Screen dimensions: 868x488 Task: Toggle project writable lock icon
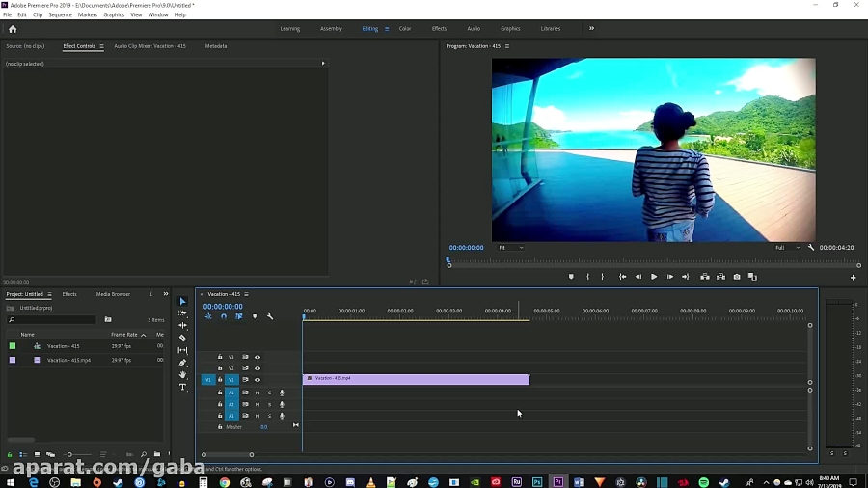click(x=10, y=454)
